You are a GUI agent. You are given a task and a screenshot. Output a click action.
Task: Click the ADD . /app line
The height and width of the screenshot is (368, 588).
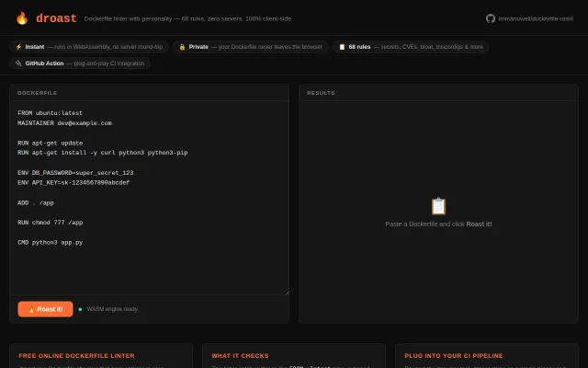pyautogui.click(x=36, y=202)
